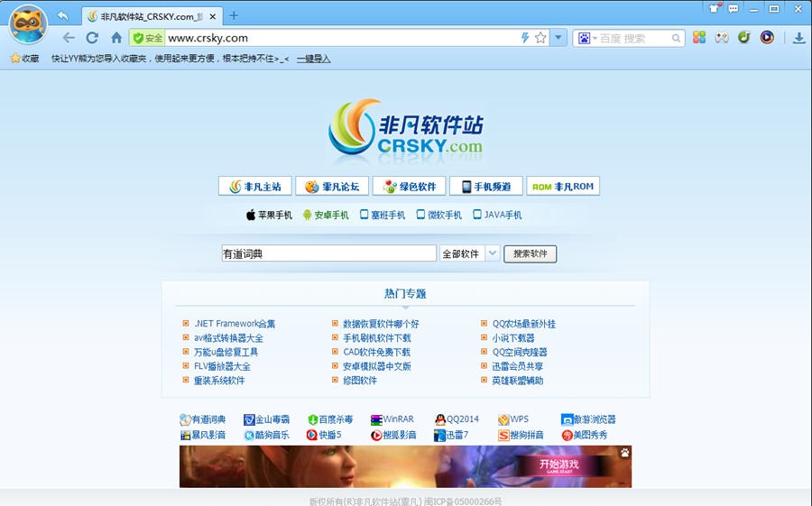Open the colorful apps grid icon
The height and width of the screenshot is (506, 812).
699,37
